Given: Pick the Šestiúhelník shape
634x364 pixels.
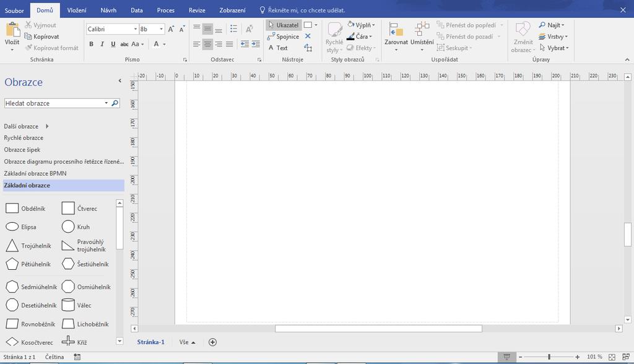Looking at the screenshot, I should point(85,264).
